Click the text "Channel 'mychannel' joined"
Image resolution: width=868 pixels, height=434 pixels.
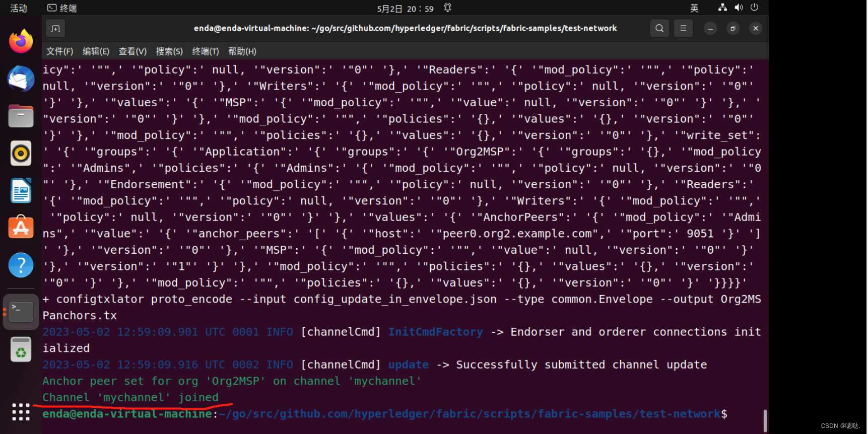click(x=130, y=397)
